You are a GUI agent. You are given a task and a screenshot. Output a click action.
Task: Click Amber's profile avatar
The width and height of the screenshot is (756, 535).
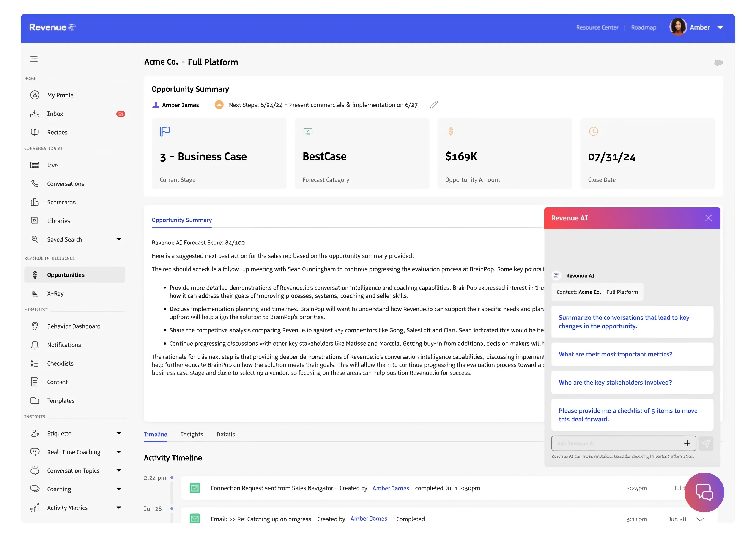[x=678, y=27]
